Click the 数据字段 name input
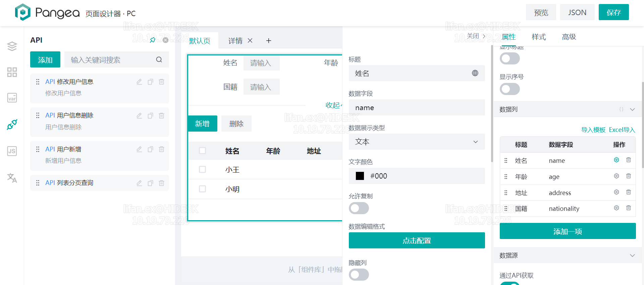 click(417, 107)
